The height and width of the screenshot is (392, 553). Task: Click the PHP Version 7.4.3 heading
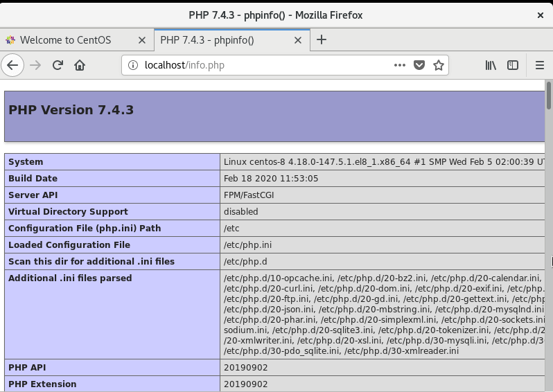pyautogui.click(x=71, y=110)
